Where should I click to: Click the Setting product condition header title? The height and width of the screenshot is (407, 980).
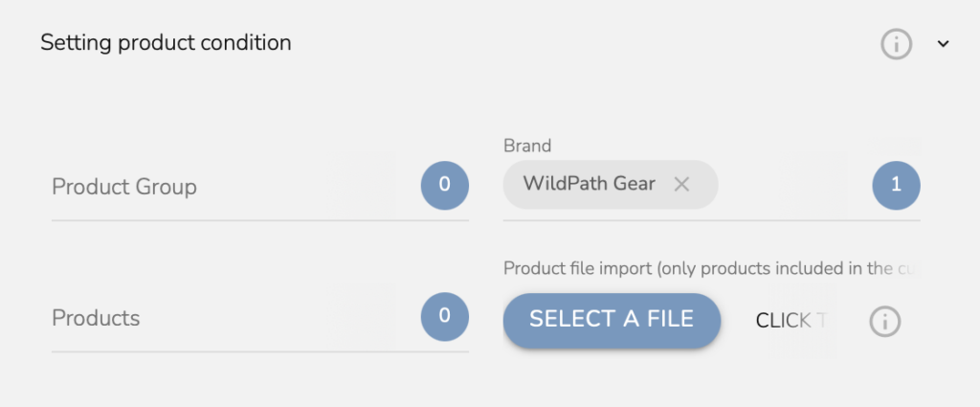166,42
